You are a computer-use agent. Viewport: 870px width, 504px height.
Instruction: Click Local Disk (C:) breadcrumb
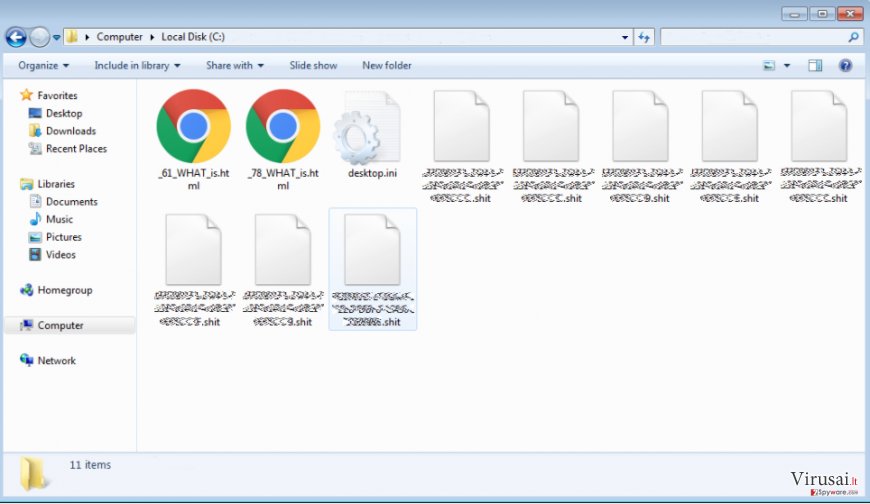[193, 37]
